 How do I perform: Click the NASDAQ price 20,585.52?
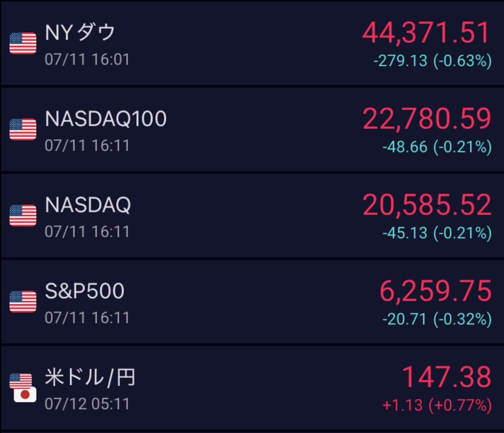pyautogui.click(x=427, y=205)
